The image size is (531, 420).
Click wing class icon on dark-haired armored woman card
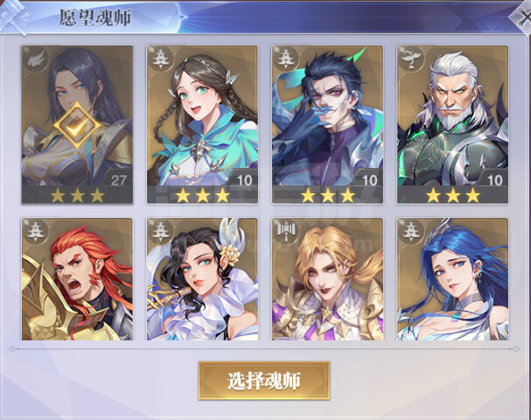(36, 59)
